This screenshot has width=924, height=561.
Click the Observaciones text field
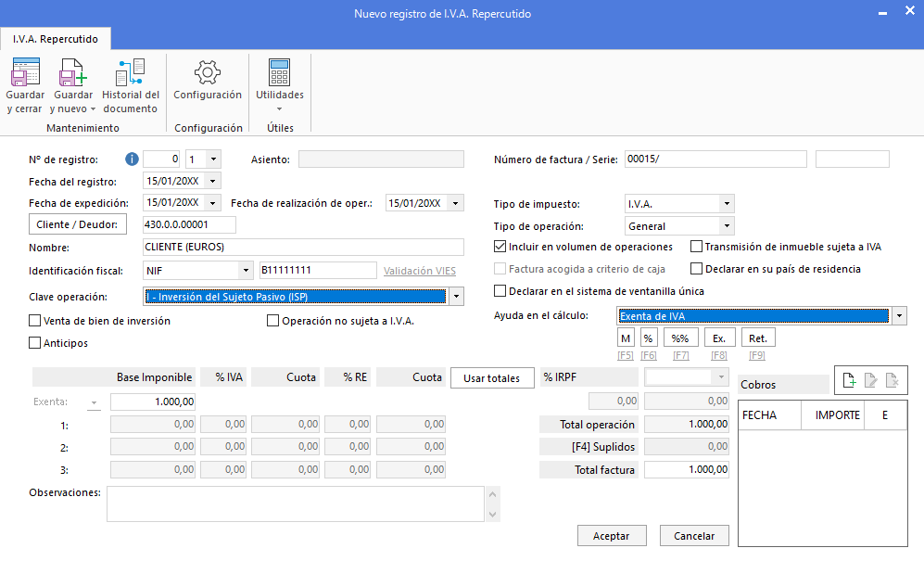click(x=297, y=504)
